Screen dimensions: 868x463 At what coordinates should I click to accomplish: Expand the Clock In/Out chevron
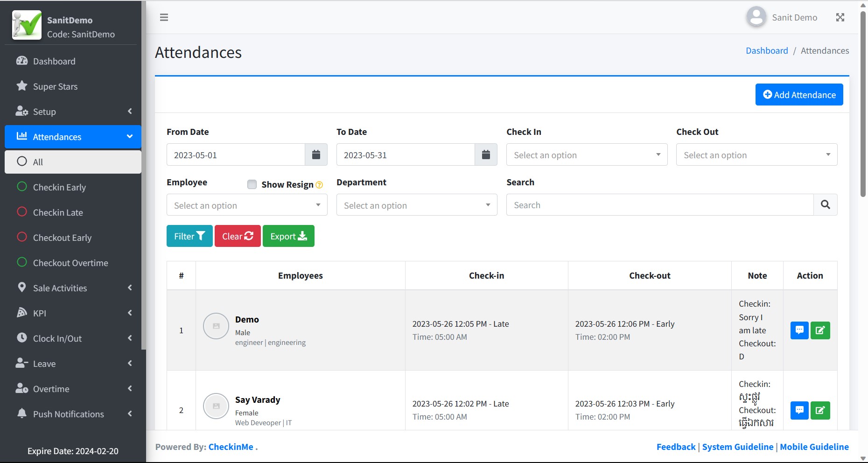130,338
